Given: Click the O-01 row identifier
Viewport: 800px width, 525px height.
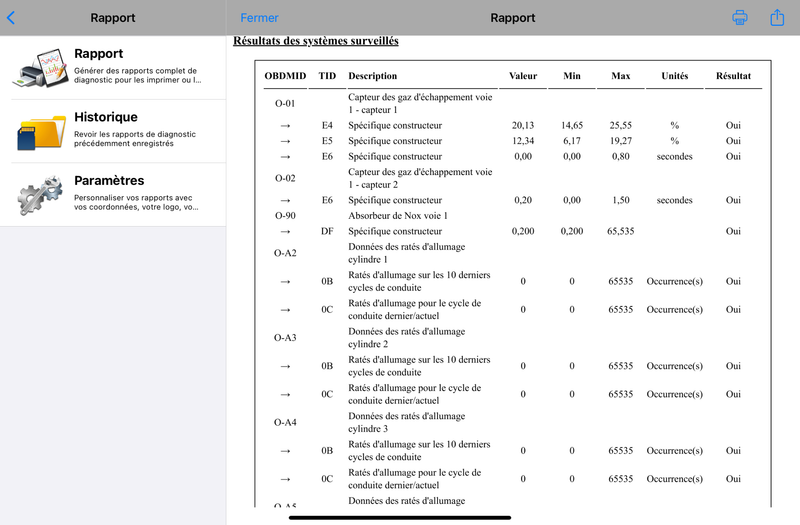Looking at the screenshot, I should click(285, 104).
